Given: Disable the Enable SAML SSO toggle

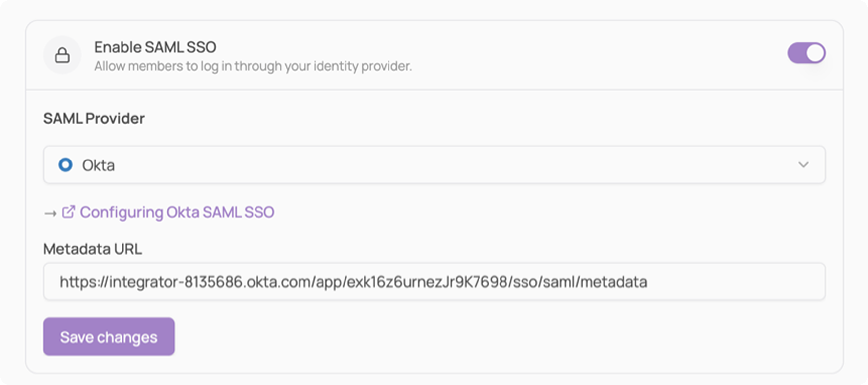Looking at the screenshot, I should click(x=806, y=53).
